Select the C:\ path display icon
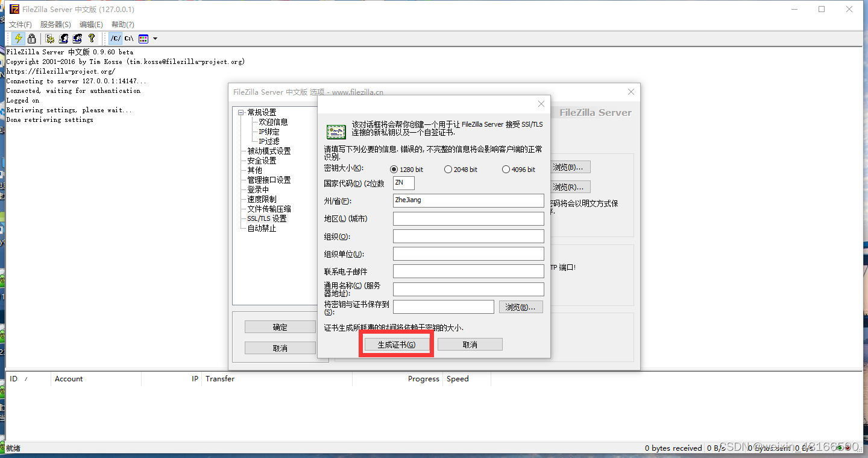The height and width of the screenshot is (458, 868). point(129,39)
